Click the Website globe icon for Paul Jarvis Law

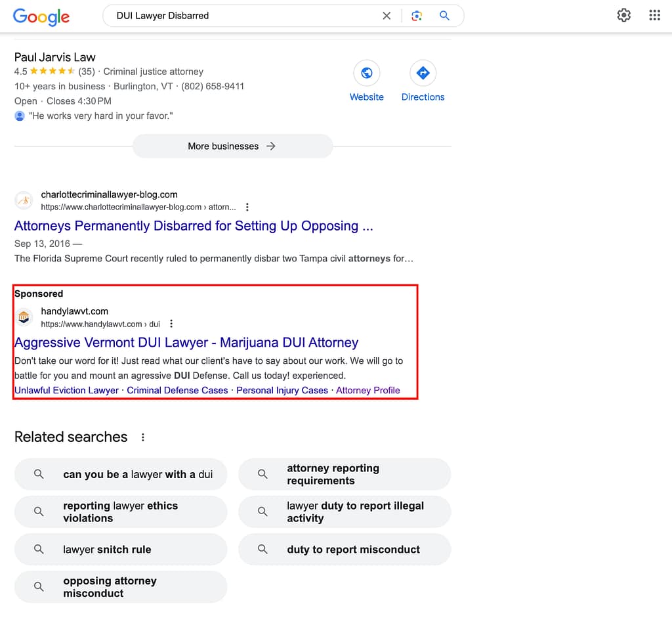(366, 73)
